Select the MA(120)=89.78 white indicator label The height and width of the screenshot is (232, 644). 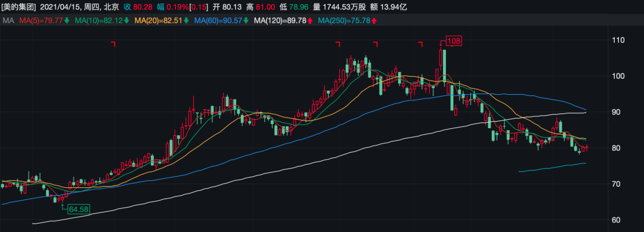point(280,20)
